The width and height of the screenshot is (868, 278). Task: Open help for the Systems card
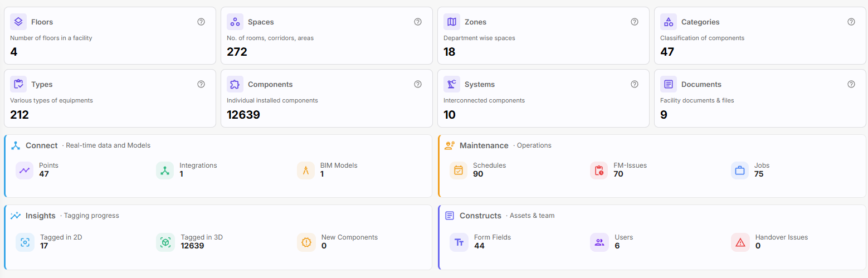pyautogui.click(x=635, y=84)
